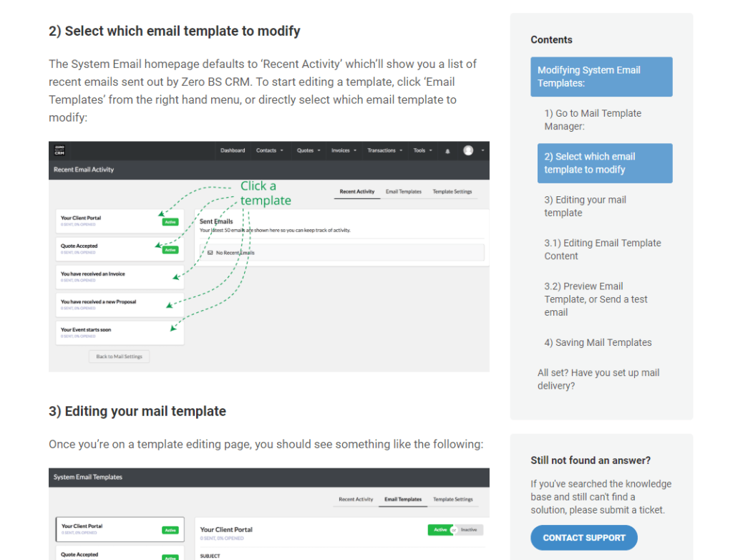Open '4) Saving Mail Templates' contents link
733x560 pixels.
coord(598,342)
